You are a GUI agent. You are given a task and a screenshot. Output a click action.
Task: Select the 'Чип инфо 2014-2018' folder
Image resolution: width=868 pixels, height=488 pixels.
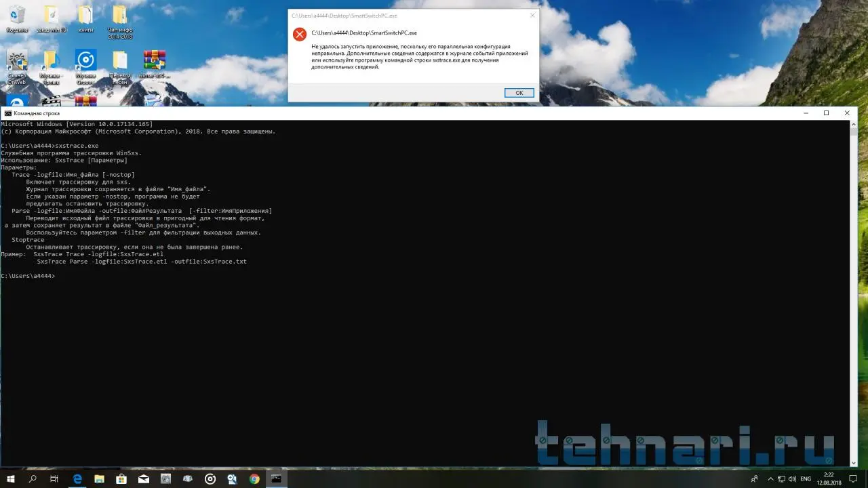pos(119,22)
